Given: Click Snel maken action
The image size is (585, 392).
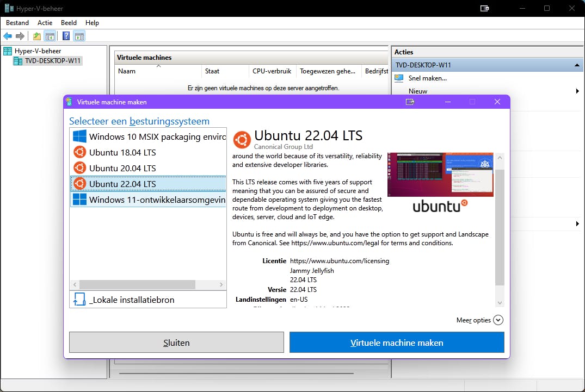Looking at the screenshot, I should click(427, 78).
